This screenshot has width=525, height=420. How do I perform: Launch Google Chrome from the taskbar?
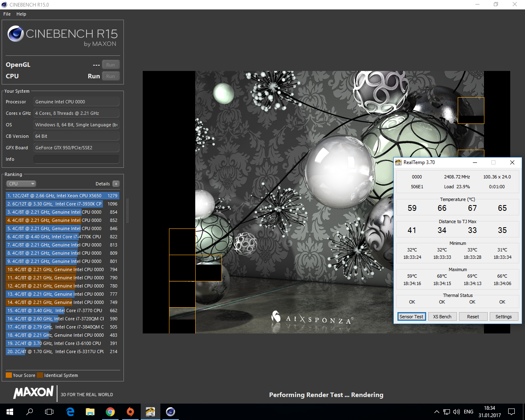[x=110, y=412]
